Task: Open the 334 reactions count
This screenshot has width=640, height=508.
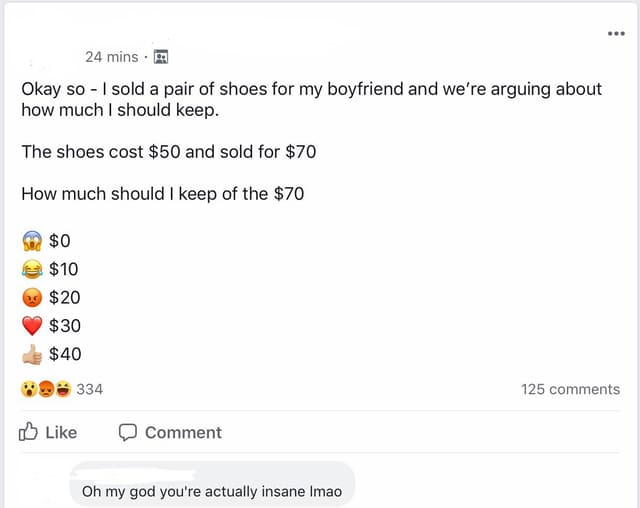Action: [90, 389]
